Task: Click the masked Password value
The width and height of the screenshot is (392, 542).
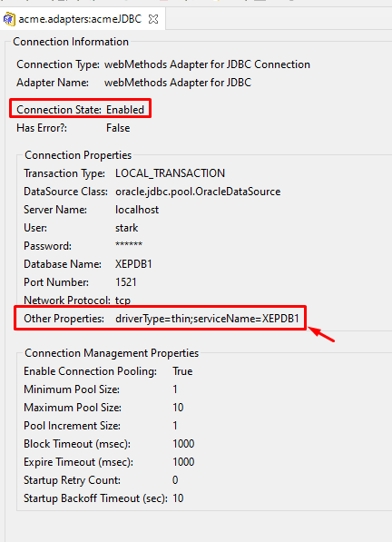Action: 129,245
